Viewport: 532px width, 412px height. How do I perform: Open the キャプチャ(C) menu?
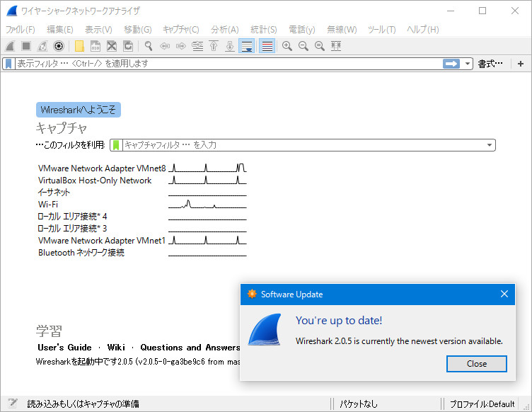pos(181,30)
